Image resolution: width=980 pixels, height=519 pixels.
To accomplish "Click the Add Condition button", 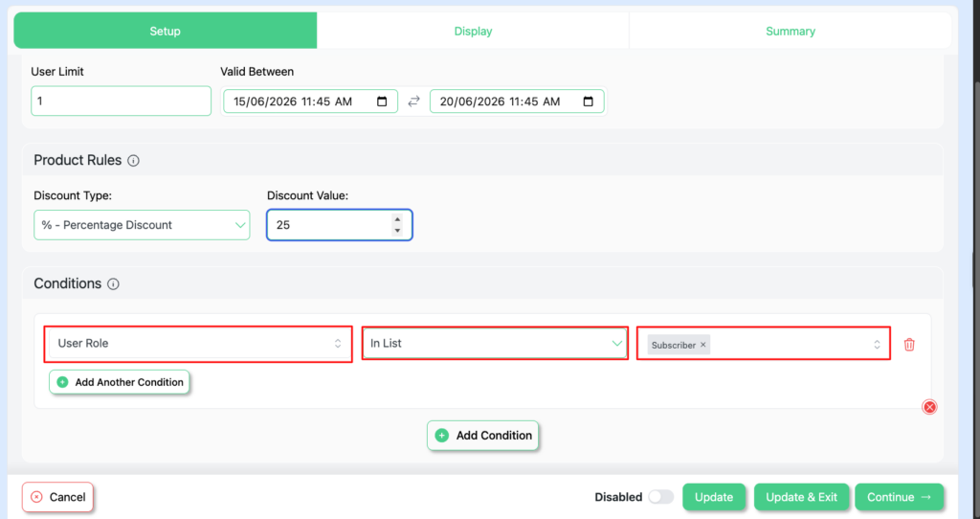I will click(483, 435).
